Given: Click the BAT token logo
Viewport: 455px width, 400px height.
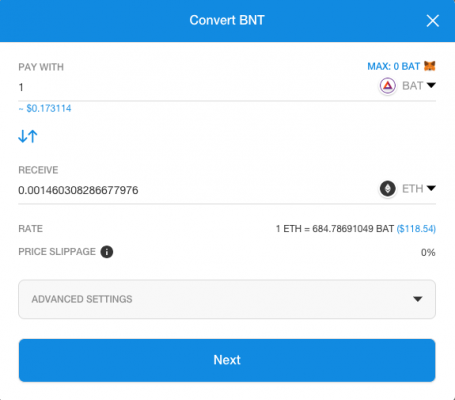Looking at the screenshot, I should click(x=388, y=86).
